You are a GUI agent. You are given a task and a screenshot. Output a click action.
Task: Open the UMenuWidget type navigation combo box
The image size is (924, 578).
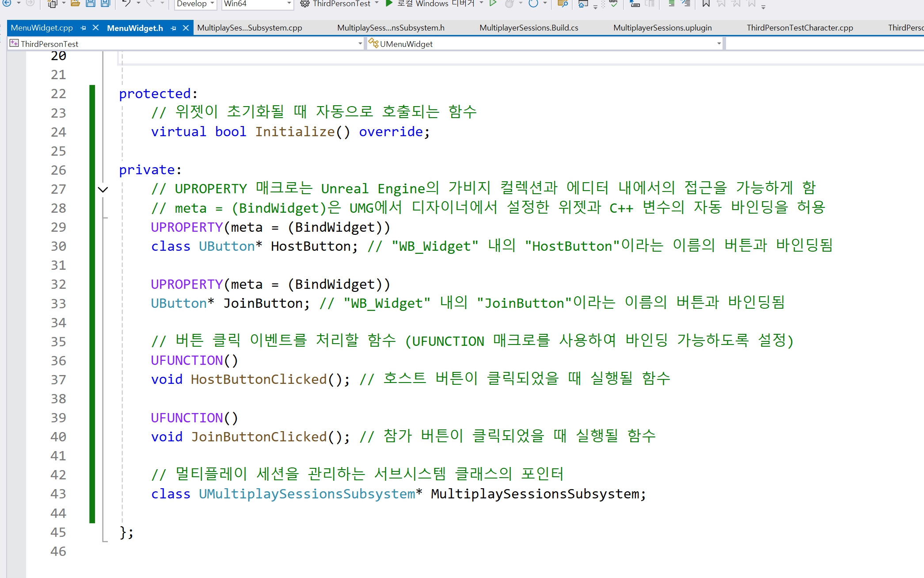point(544,44)
